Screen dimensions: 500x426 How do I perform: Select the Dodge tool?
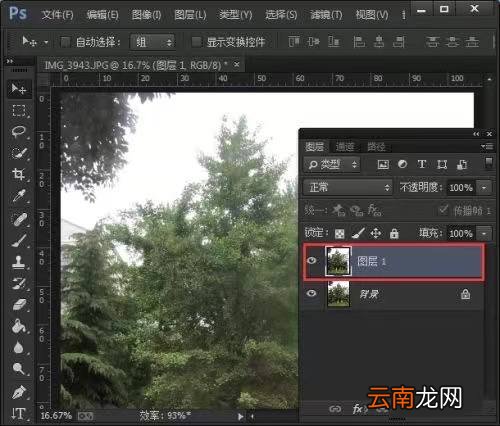tap(19, 369)
